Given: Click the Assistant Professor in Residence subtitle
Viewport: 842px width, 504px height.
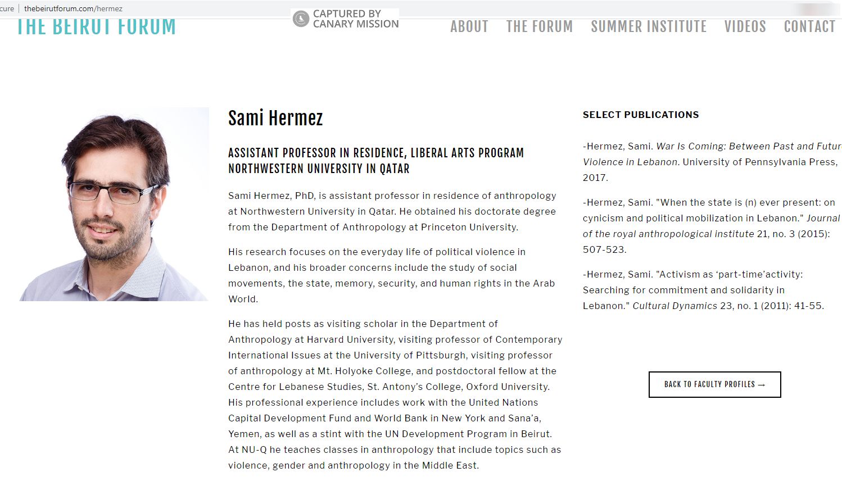Looking at the screenshot, I should click(x=375, y=152).
